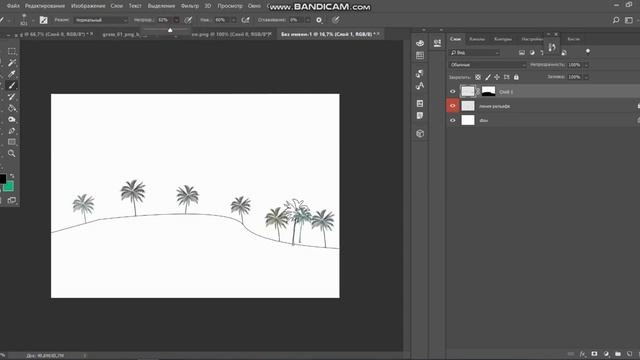This screenshot has width=640, height=360.
Task: Toggle prevent artboard auto-nesting lock
Action: (x=507, y=77)
